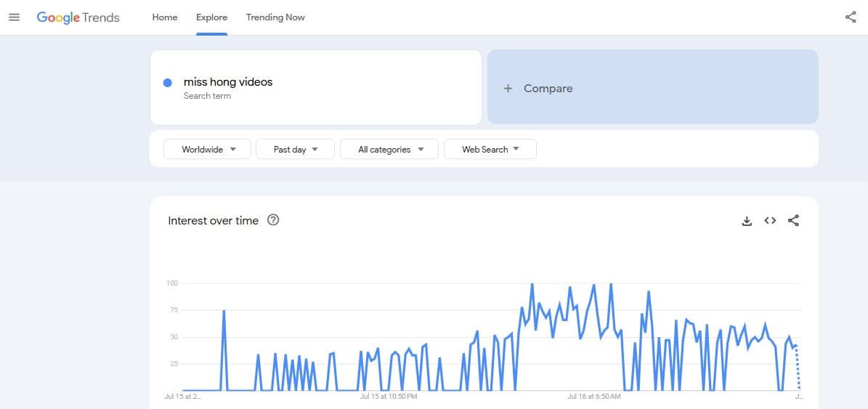Select the Explore tab
The height and width of the screenshot is (409, 868).
tap(211, 17)
